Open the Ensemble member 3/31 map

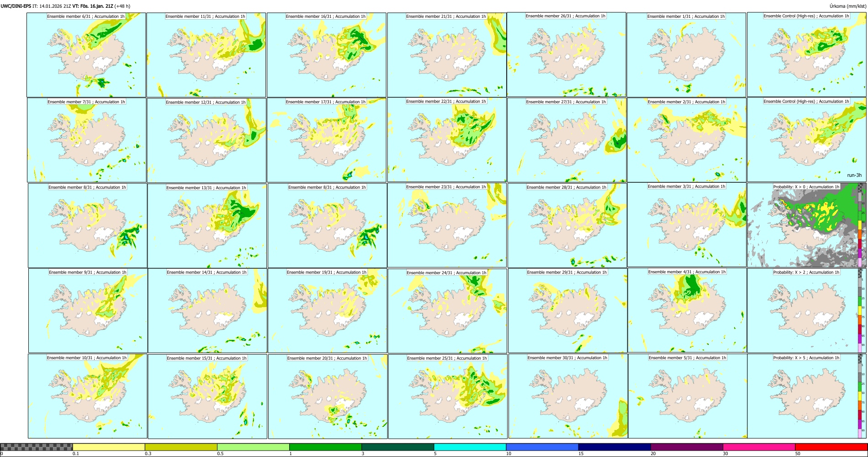687,224
